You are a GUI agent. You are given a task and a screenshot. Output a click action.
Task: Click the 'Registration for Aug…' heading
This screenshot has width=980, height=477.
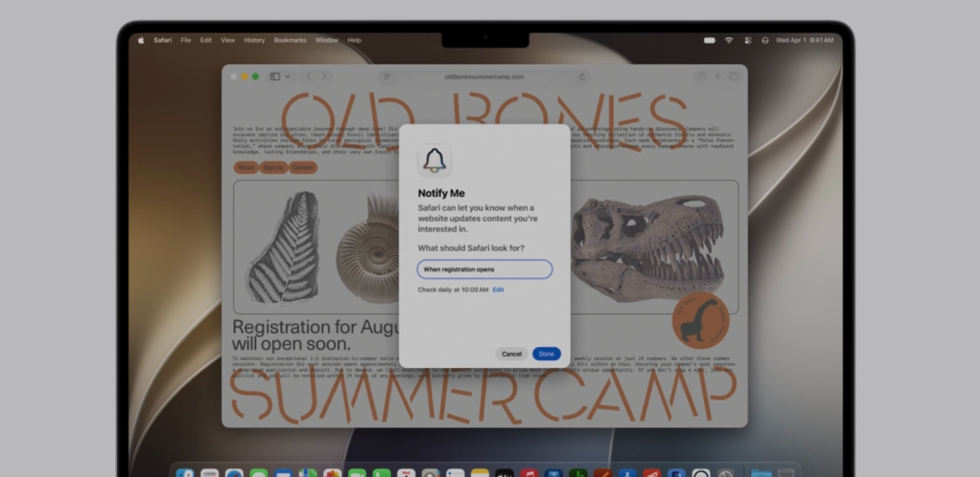pos(315,336)
